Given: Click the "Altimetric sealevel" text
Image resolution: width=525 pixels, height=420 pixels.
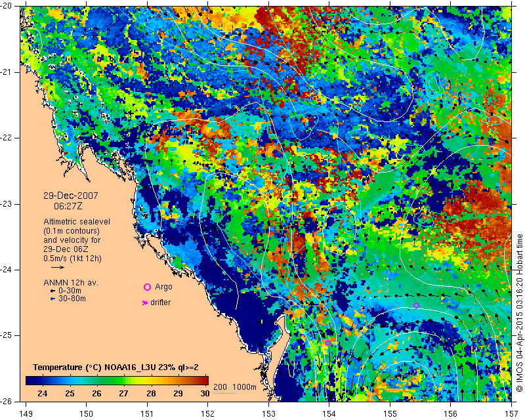Looking at the screenshot, I should click(x=77, y=222).
